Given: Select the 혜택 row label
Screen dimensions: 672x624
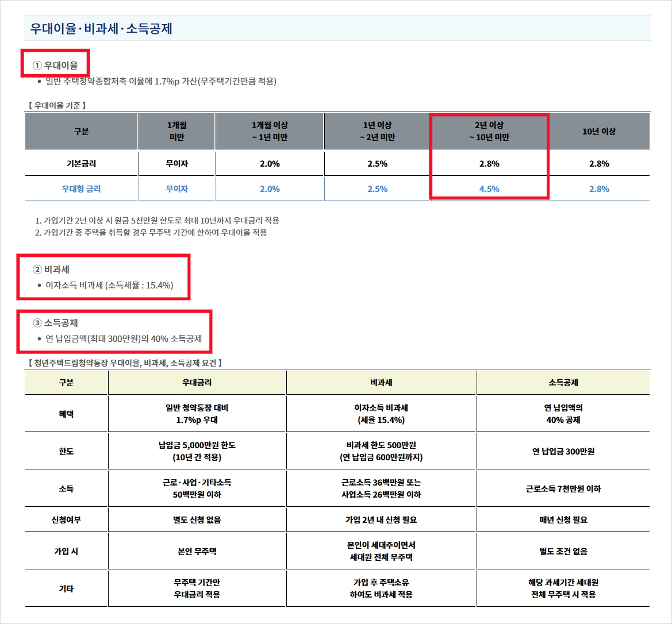Looking at the screenshot, I should click(66, 413).
